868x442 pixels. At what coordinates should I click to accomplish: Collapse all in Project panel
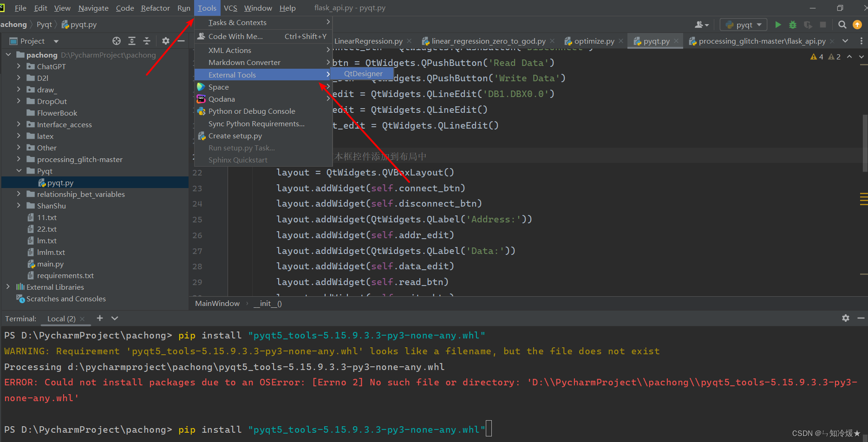coord(147,41)
